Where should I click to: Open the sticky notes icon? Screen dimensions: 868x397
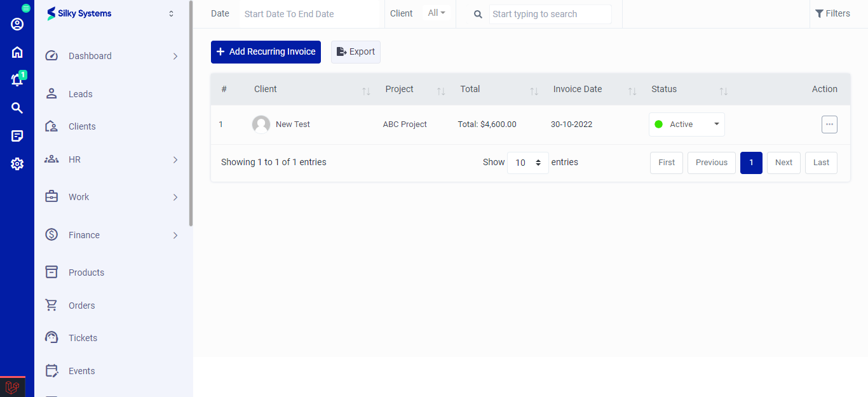coord(17,136)
